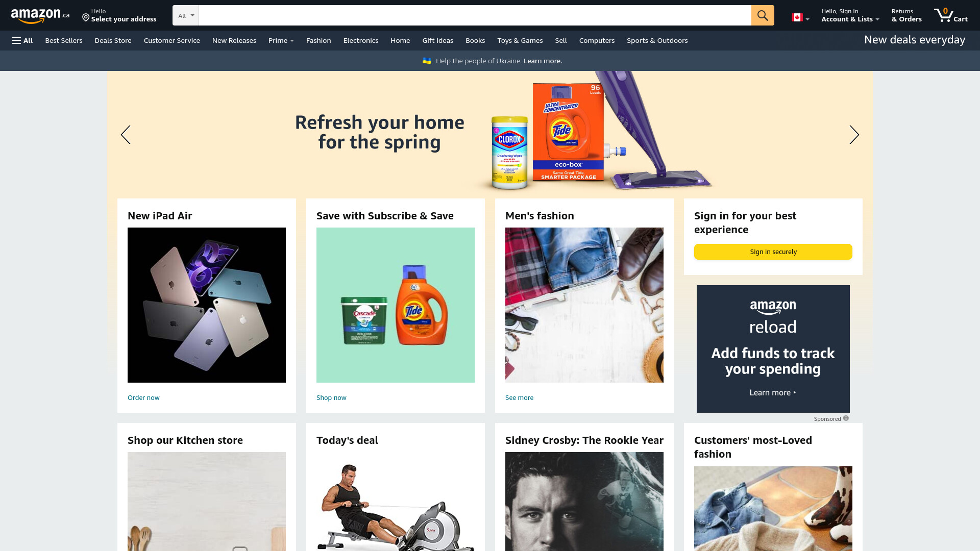980x551 pixels.
Task: Open the Canada flag language selector
Action: (800, 17)
